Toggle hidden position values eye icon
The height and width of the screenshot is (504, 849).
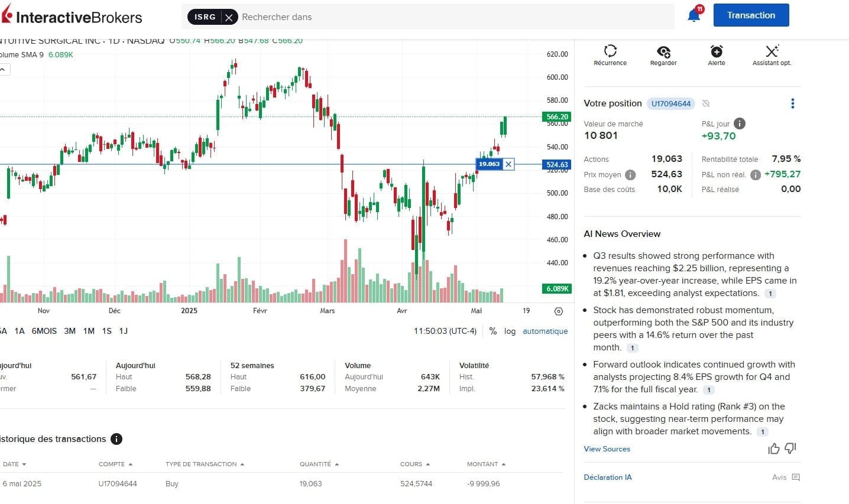coord(705,103)
